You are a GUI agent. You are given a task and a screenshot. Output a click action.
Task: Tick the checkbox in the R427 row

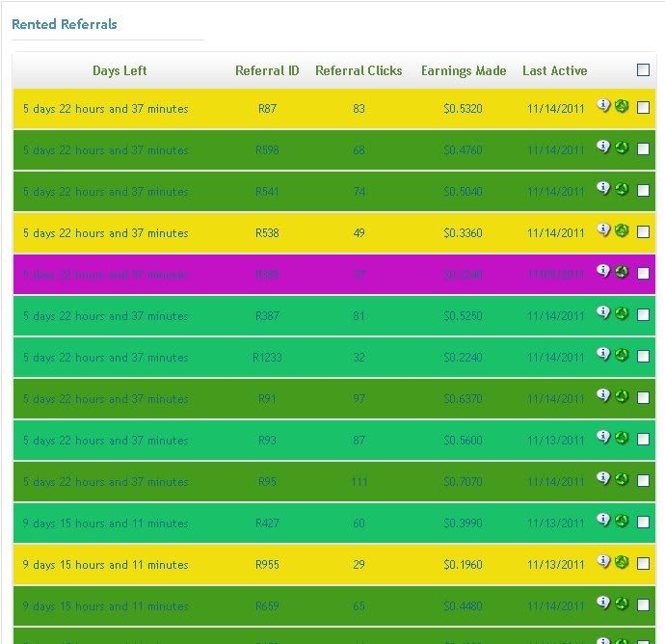[x=643, y=523]
